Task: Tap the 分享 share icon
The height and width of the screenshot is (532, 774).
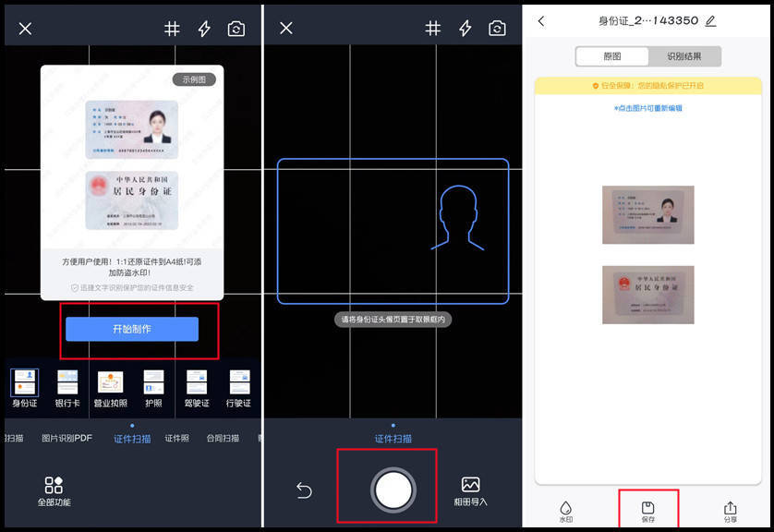Action: 730,511
